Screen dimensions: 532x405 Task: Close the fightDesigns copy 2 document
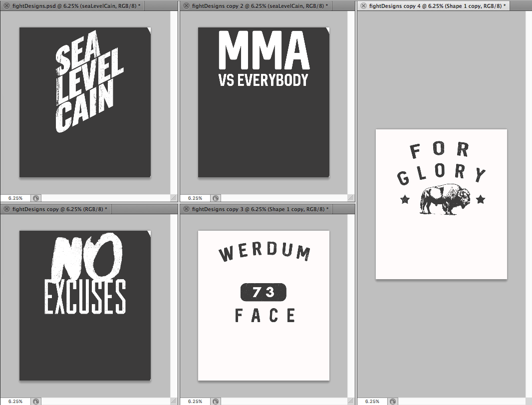186,6
